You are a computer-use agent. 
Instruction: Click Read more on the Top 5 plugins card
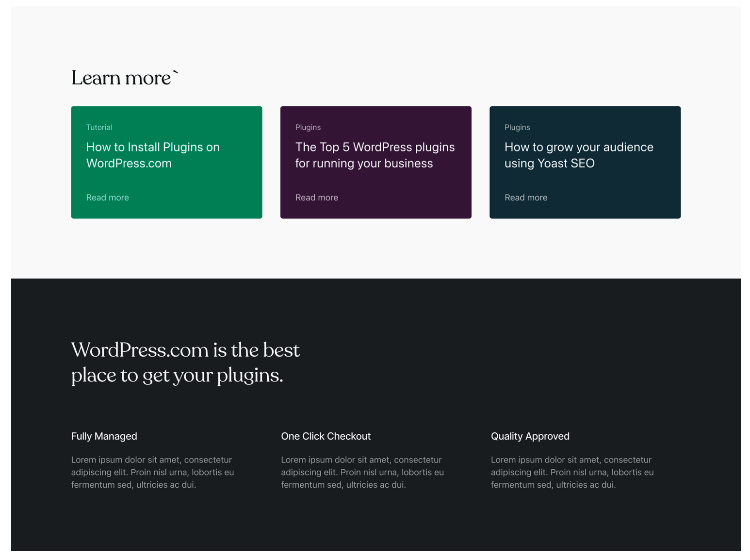[x=317, y=198]
